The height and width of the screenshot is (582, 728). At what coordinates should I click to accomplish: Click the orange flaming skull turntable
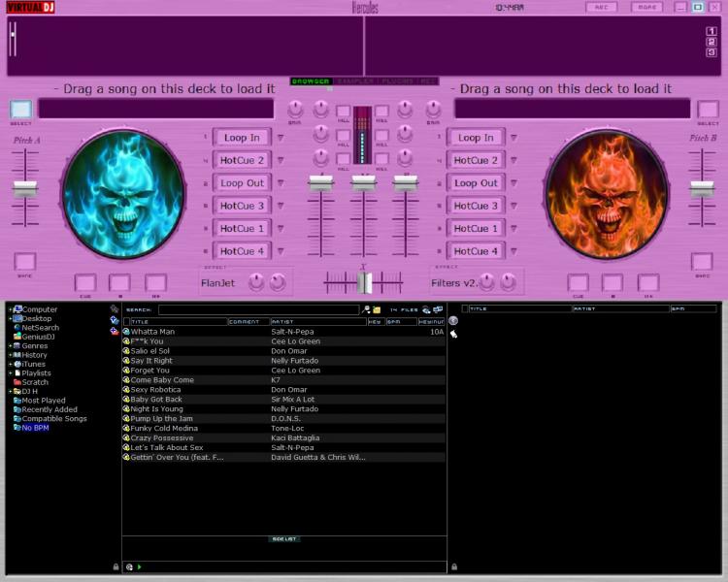click(608, 195)
